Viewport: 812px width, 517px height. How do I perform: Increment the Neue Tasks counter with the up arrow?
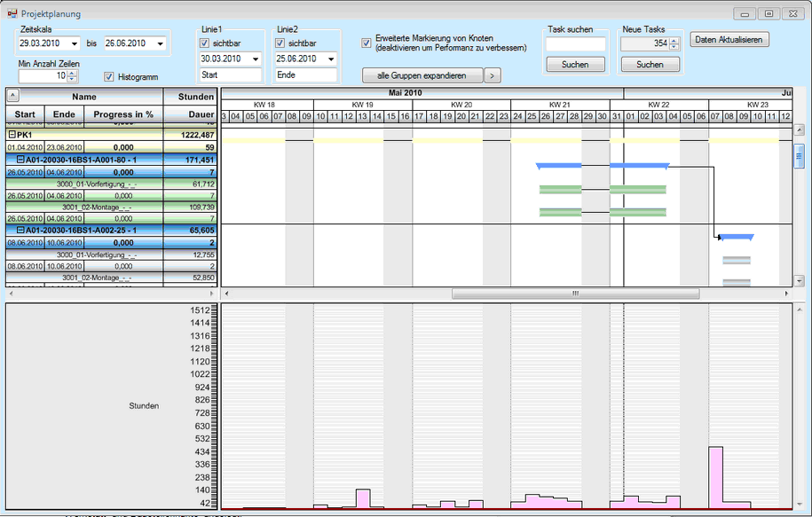[x=674, y=40]
